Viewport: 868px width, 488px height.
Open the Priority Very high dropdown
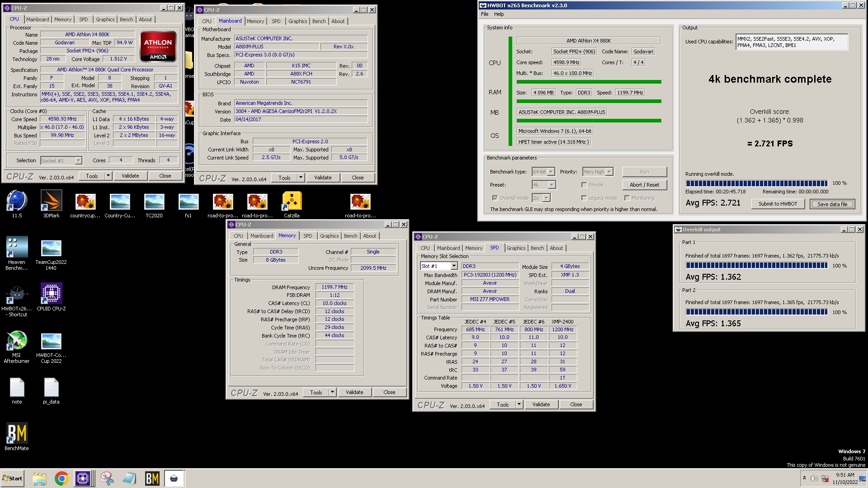tap(598, 172)
